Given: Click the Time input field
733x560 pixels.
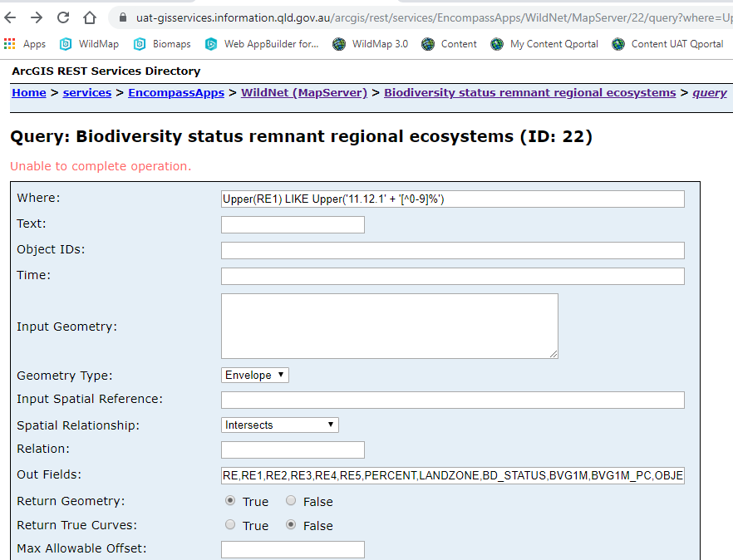Looking at the screenshot, I should click(452, 276).
